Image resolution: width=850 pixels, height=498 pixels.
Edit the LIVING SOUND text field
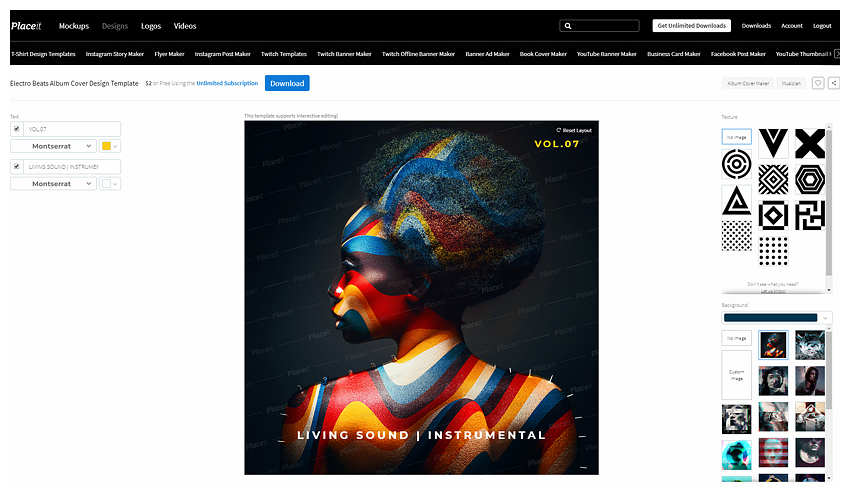(x=72, y=166)
